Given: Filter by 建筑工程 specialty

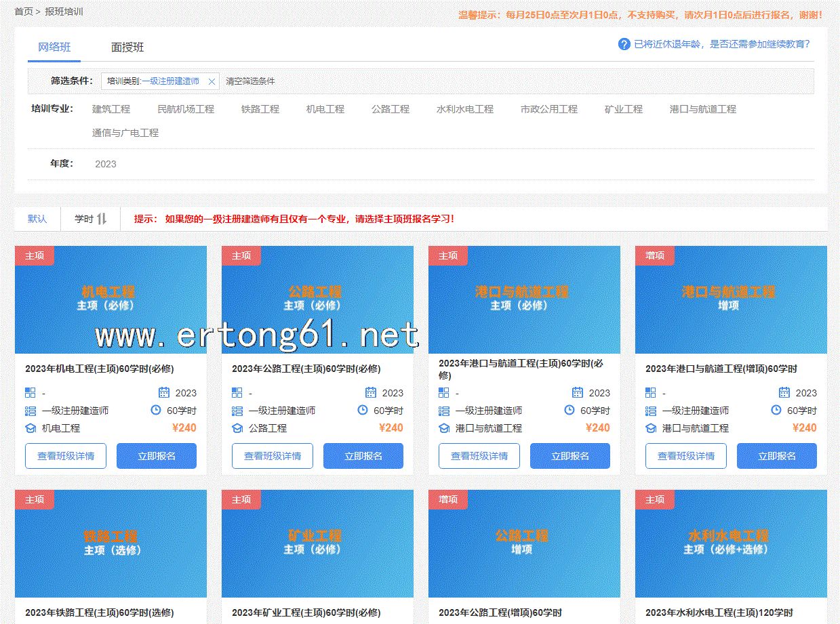Looking at the screenshot, I should (x=111, y=109).
